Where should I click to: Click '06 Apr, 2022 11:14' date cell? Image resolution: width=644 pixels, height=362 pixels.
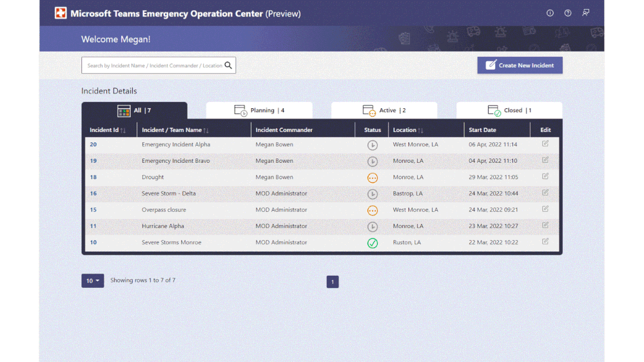click(493, 144)
